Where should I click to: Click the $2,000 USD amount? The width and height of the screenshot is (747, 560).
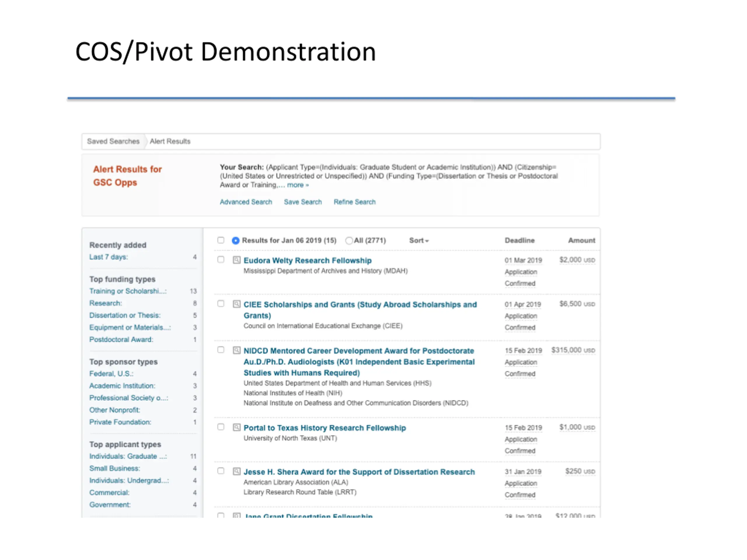click(577, 260)
